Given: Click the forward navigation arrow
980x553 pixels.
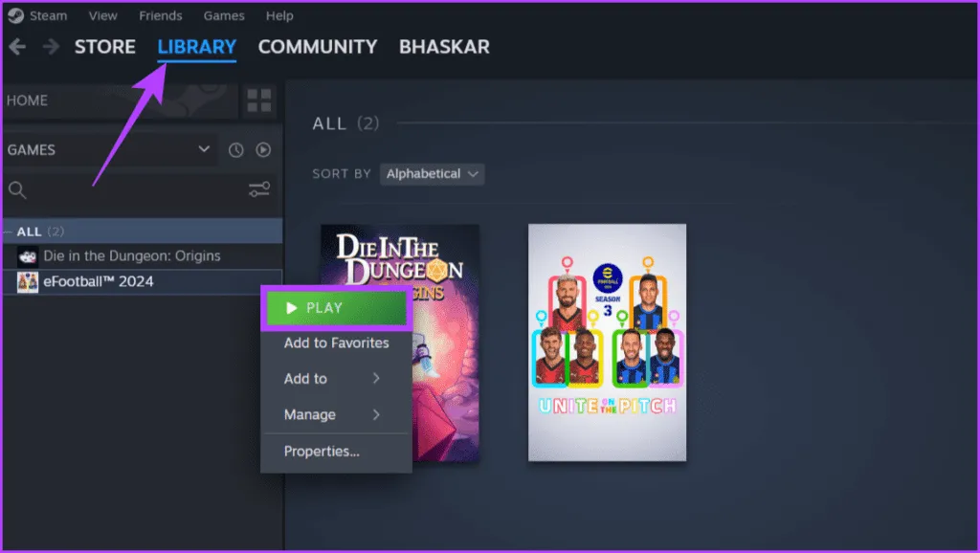Looking at the screenshot, I should [x=51, y=47].
